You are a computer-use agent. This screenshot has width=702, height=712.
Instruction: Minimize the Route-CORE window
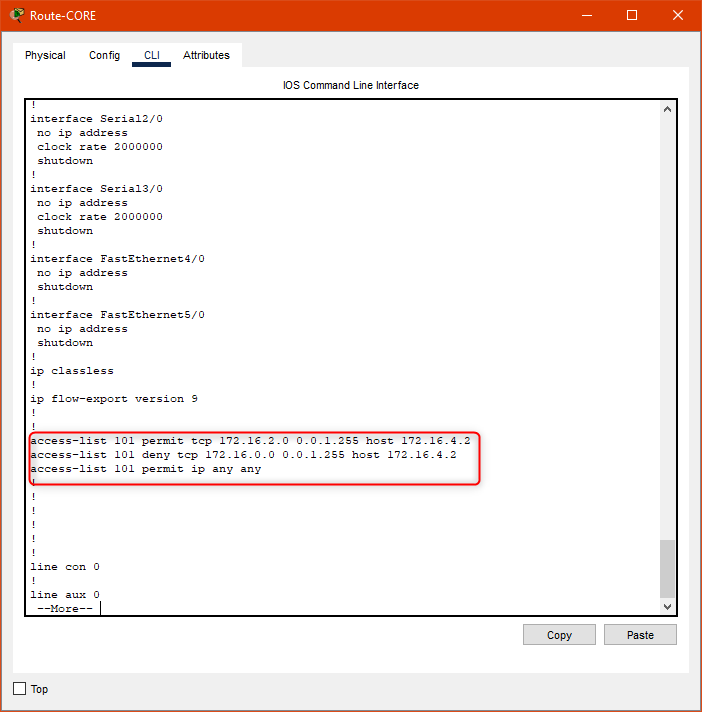point(587,15)
